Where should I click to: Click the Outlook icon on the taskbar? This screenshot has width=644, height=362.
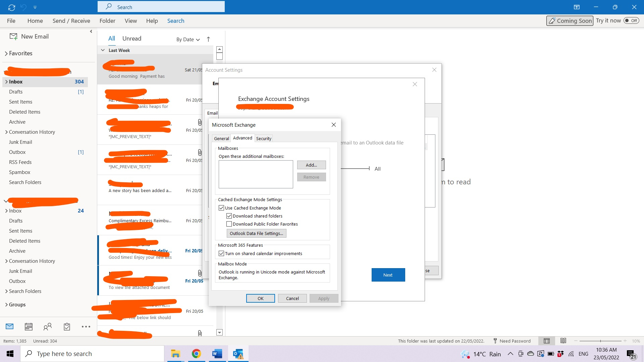point(238,354)
